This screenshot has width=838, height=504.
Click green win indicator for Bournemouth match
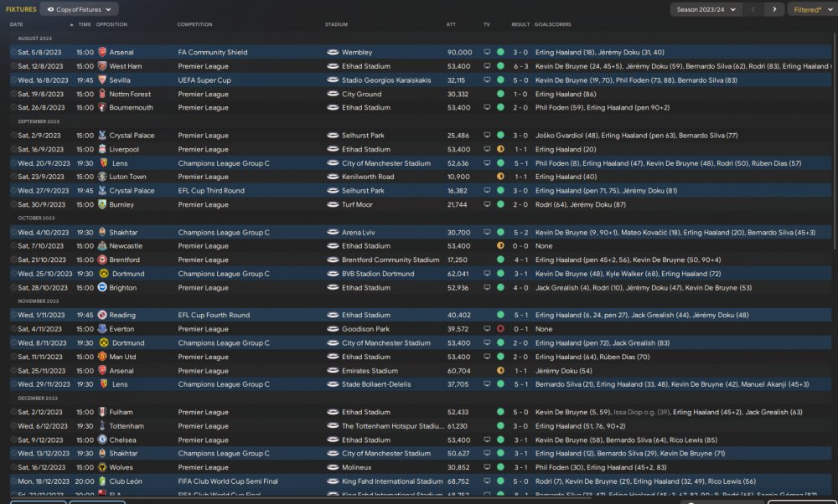coord(500,107)
